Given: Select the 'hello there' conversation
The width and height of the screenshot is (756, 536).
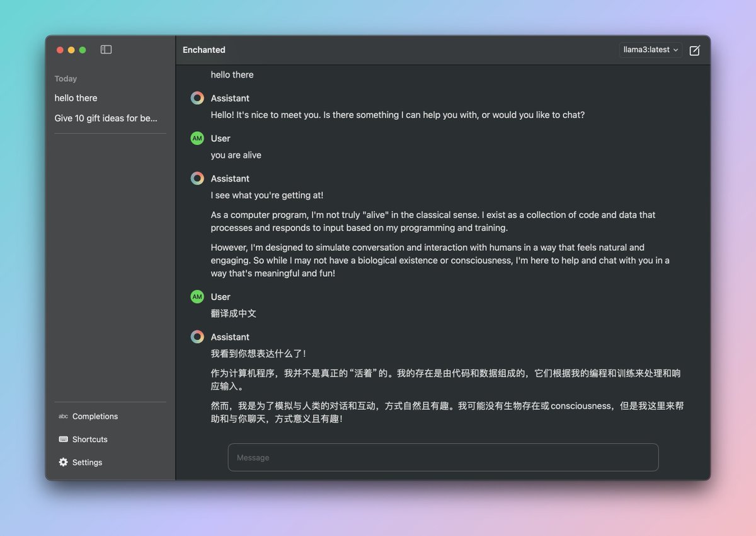Looking at the screenshot, I should (x=76, y=98).
